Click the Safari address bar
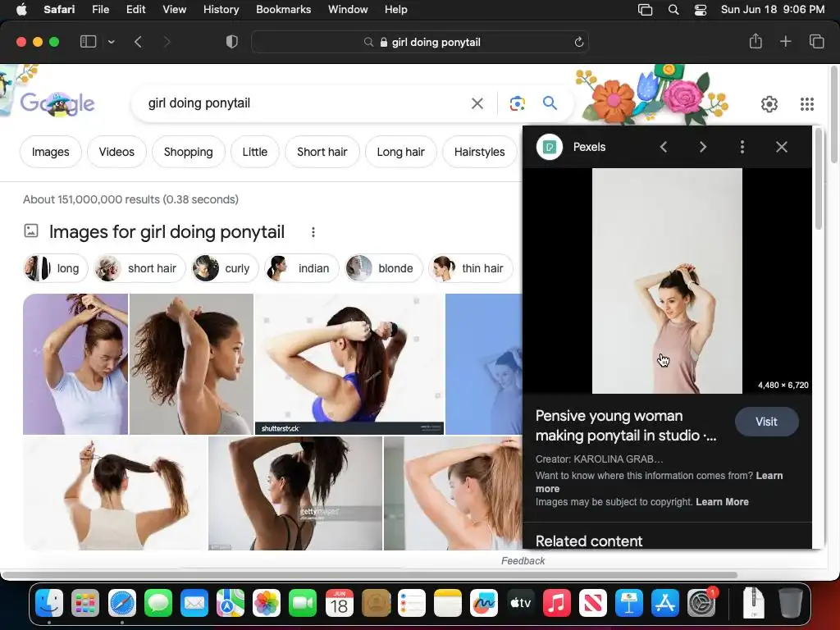Screen dimensions: 840x630 tap(420, 42)
